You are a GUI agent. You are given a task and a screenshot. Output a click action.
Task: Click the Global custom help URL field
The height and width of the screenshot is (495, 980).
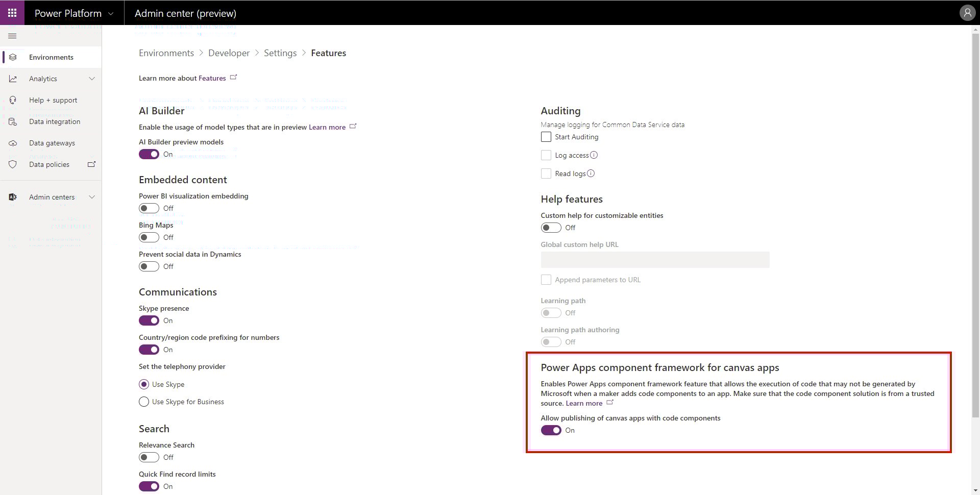[655, 260]
